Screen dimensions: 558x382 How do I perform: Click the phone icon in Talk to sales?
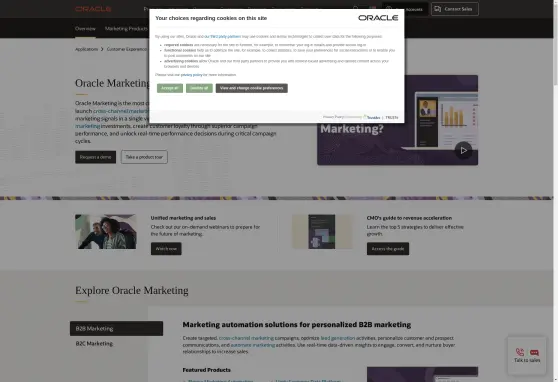click(x=520, y=352)
